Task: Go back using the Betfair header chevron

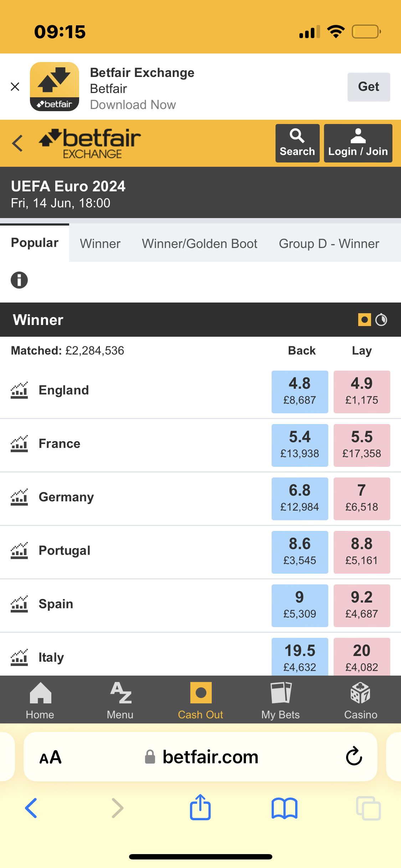Action: 17,143
